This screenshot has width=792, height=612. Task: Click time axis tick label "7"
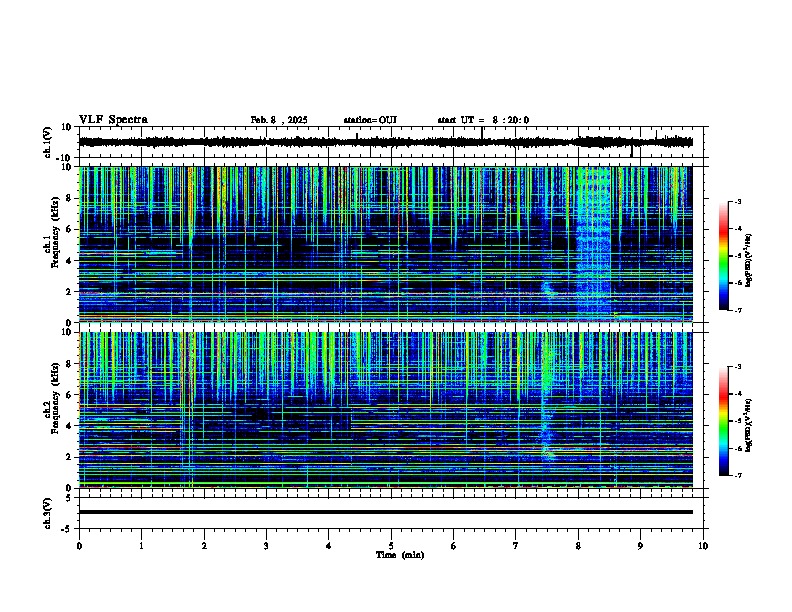click(516, 546)
